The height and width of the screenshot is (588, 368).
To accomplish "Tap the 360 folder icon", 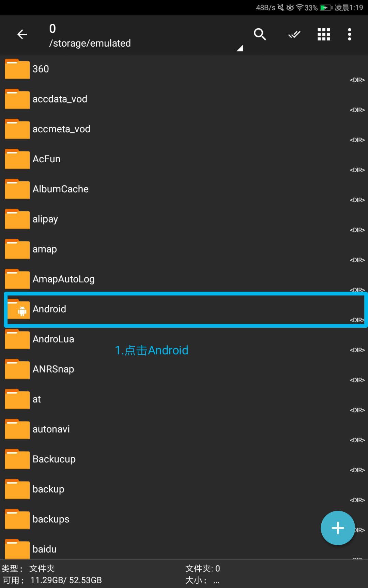I will click(17, 69).
